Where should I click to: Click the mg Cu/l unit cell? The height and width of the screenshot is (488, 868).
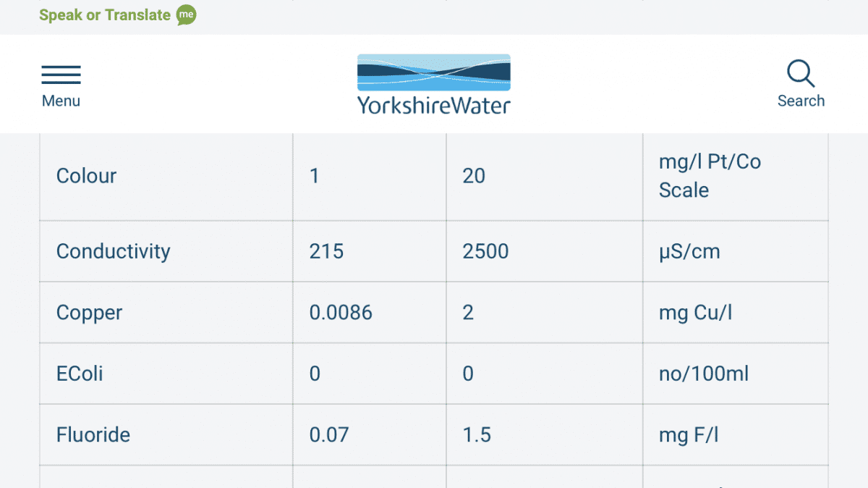pyautogui.click(x=695, y=313)
